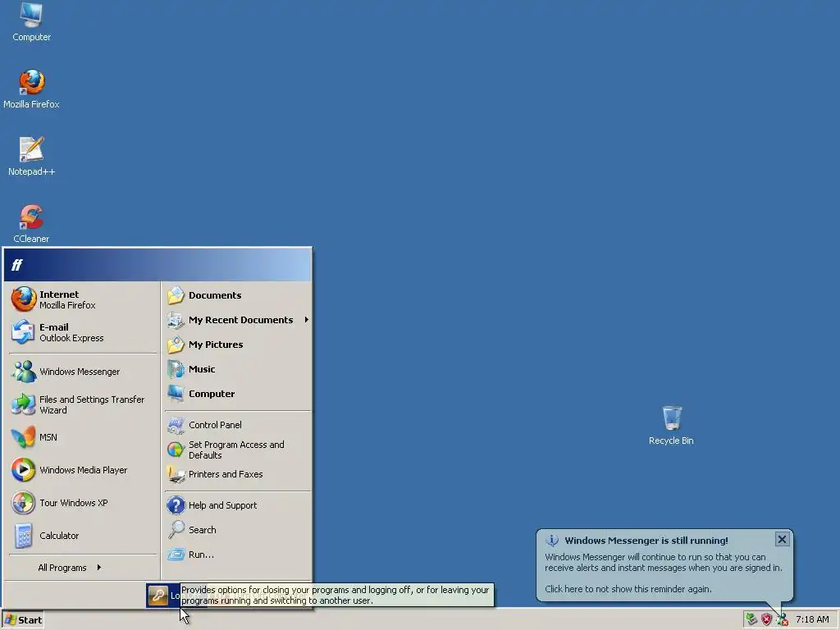This screenshot has height=630, width=840.
Task: Open MSN from the Start menu
Action: pyautogui.click(x=83, y=437)
